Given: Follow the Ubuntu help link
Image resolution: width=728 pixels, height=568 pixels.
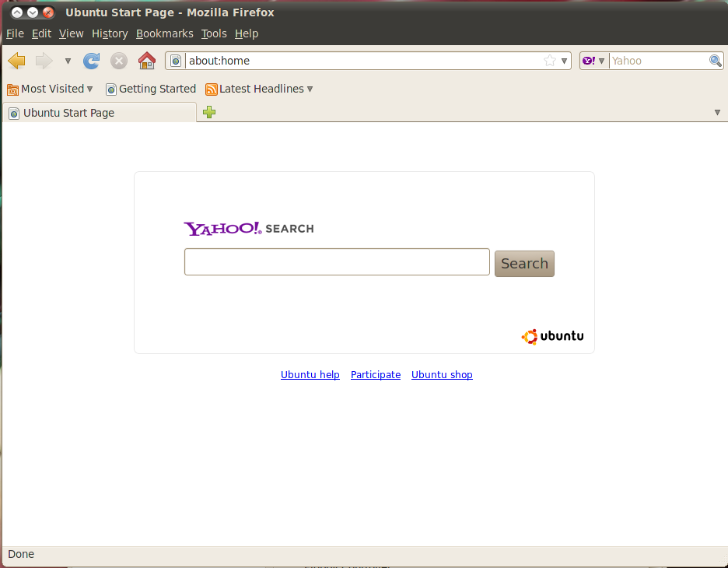Looking at the screenshot, I should (310, 375).
